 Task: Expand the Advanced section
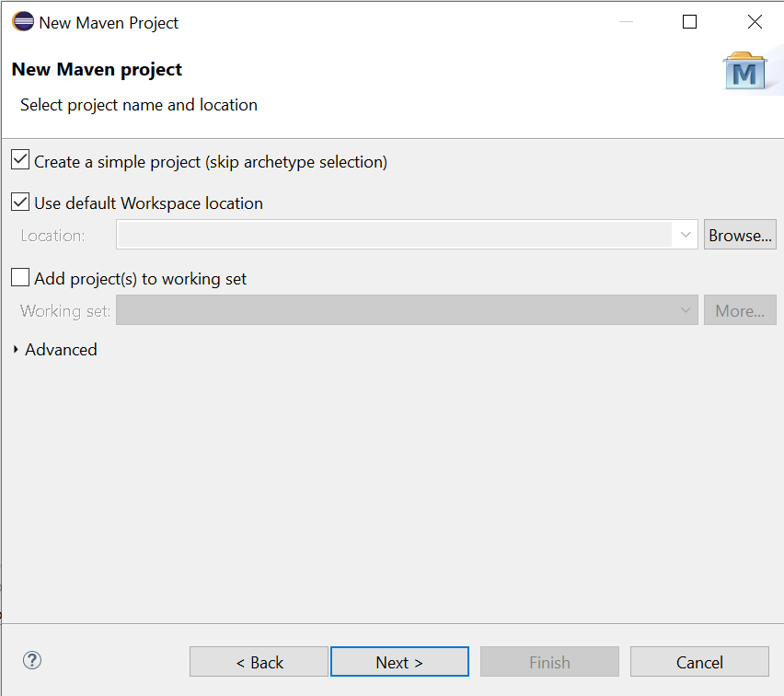[16, 349]
